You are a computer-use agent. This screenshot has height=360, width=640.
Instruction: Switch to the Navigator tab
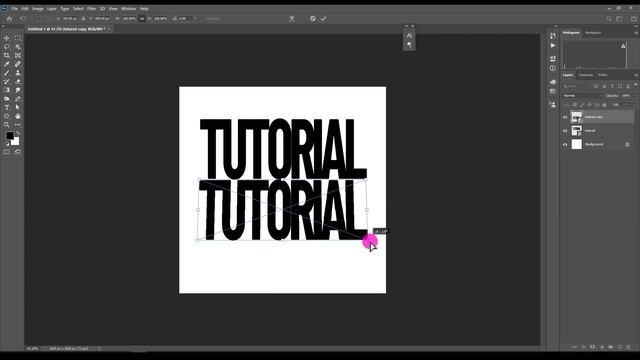[x=593, y=33]
